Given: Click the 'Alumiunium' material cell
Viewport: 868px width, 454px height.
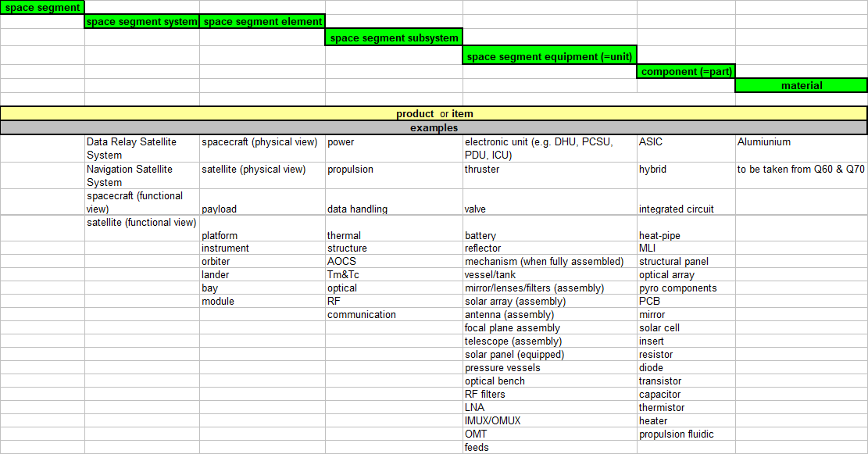Looking at the screenshot, I should click(x=801, y=143).
